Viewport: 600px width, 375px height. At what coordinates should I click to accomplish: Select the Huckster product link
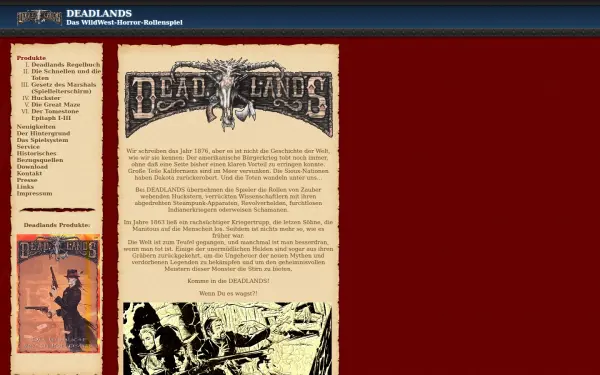pyautogui.click(x=46, y=98)
